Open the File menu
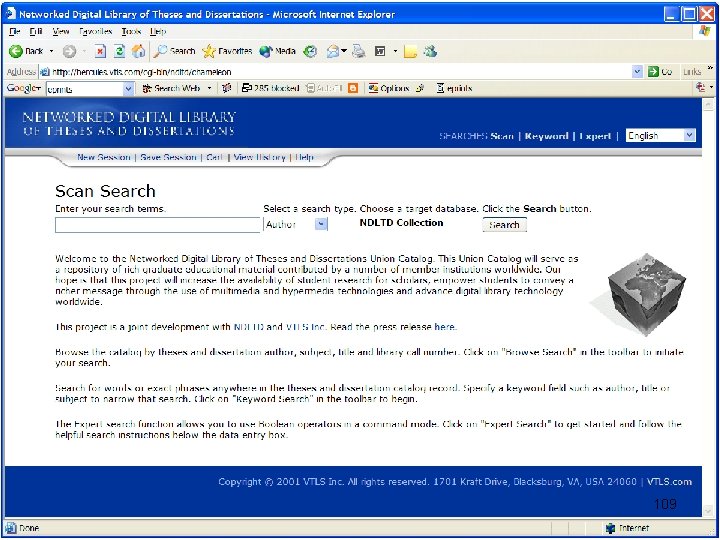720x540 pixels. (x=15, y=31)
